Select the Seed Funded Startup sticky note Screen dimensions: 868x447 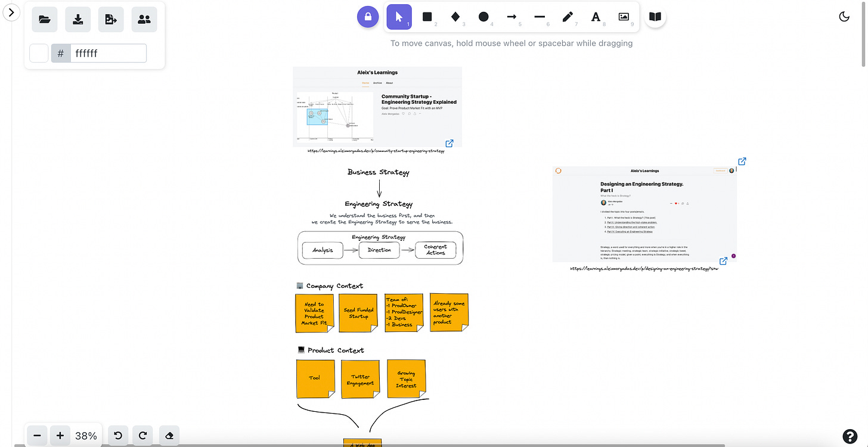click(x=358, y=313)
